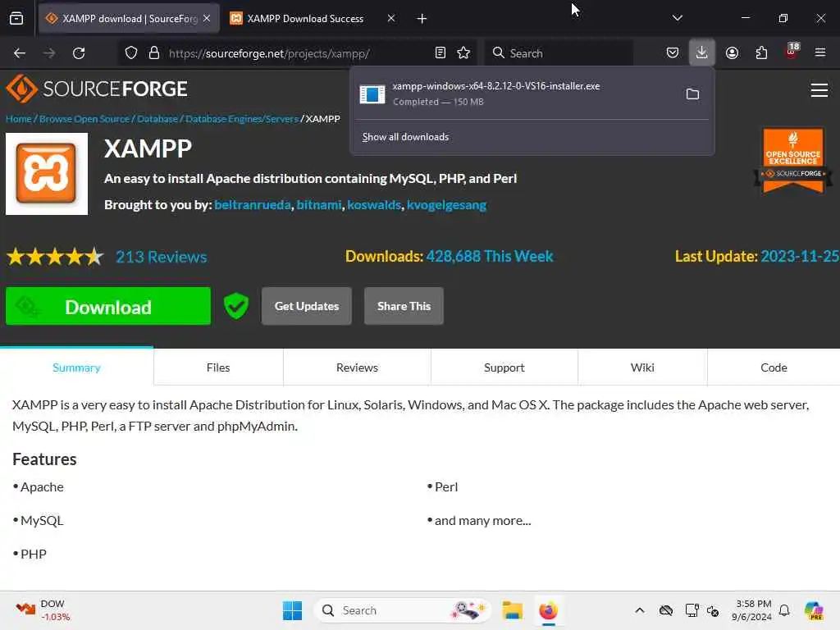The width and height of the screenshot is (840, 630).
Task: Bookmark this page with the star
Action: 463,53
